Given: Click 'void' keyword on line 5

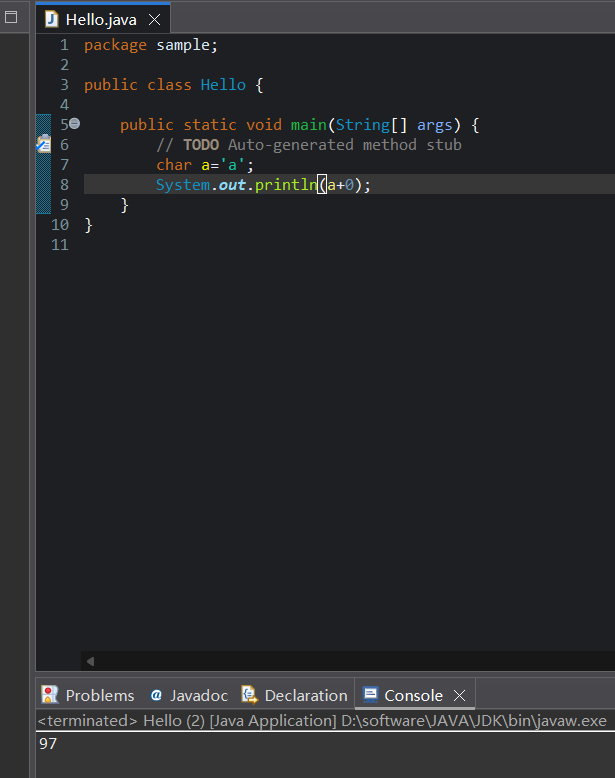Looking at the screenshot, I should pos(264,125).
